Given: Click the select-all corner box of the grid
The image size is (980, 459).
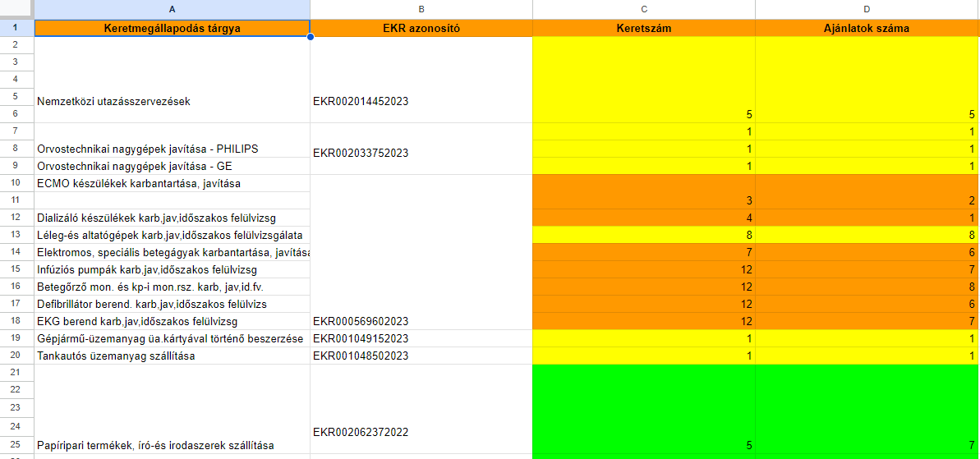Looking at the screenshot, I should coord(16,9).
